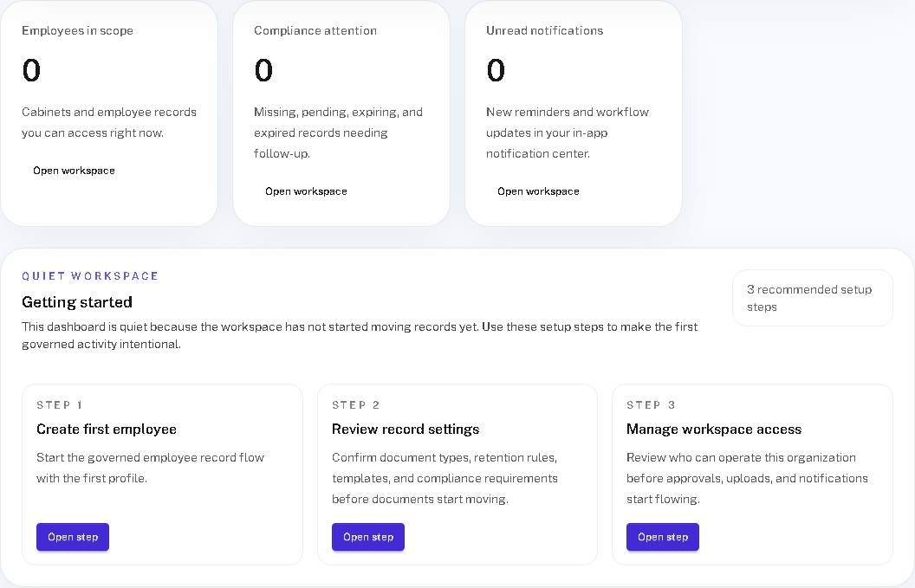Click the QUIET WORKSPACE label
This screenshot has width=915, height=588.
click(x=90, y=275)
